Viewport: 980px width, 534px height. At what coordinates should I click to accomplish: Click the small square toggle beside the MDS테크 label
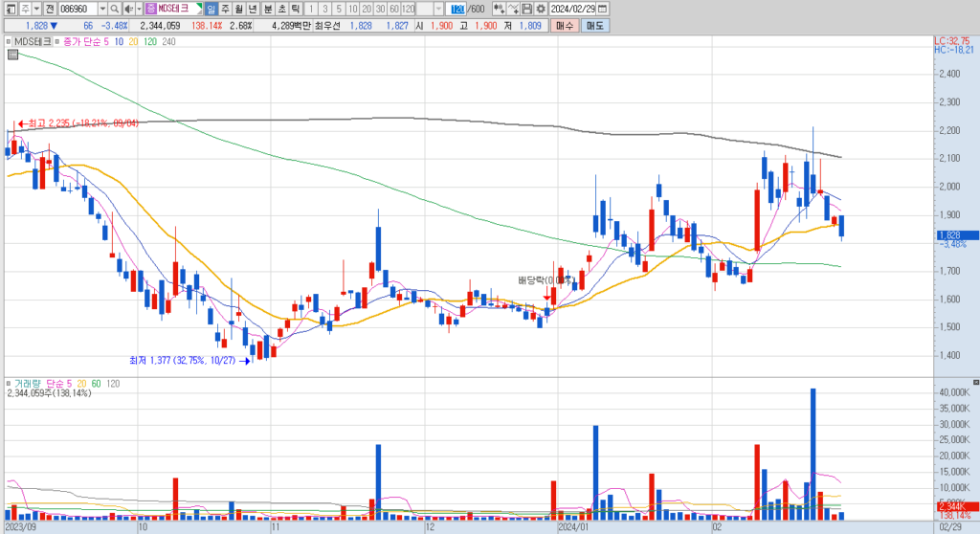point(8,42)
